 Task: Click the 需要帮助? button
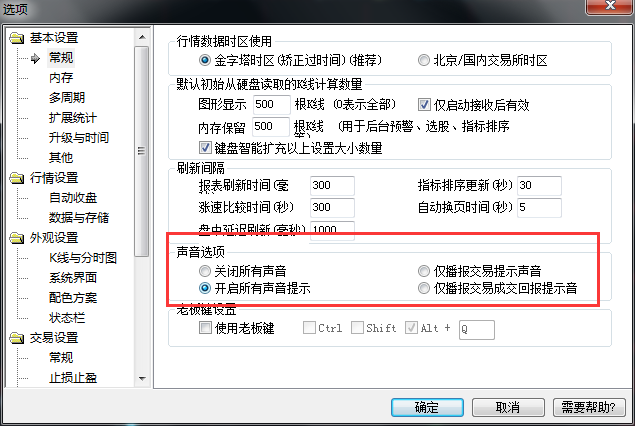pyautogui.click(x=589, y=407)
